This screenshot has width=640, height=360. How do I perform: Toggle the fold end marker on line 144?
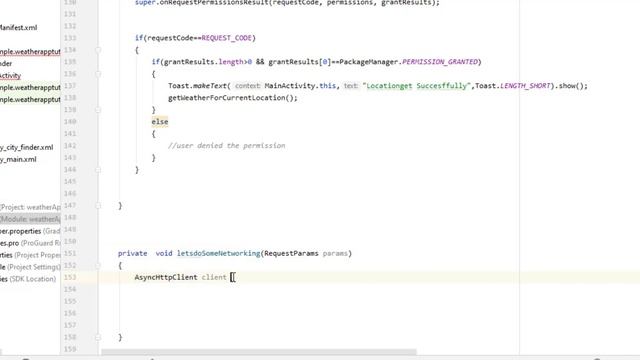tap(98, 169)
